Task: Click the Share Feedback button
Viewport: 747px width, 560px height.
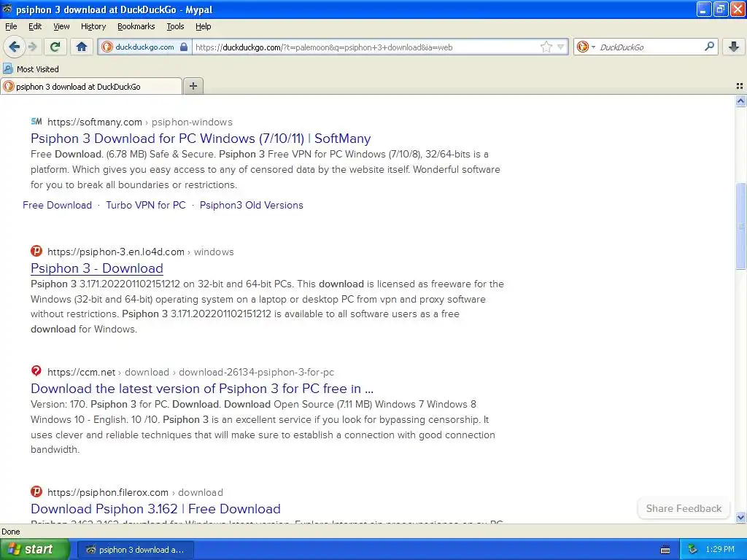Action: pos(684,508)
